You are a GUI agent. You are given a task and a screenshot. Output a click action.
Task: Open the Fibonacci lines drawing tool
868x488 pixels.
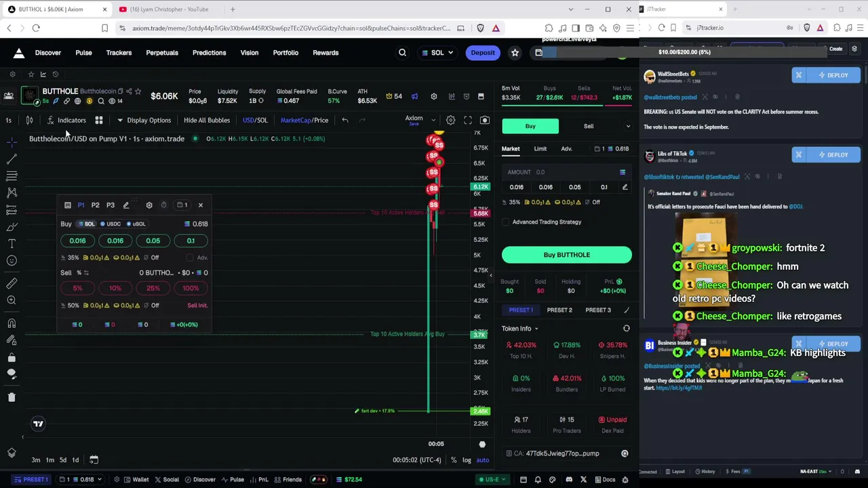12,176
